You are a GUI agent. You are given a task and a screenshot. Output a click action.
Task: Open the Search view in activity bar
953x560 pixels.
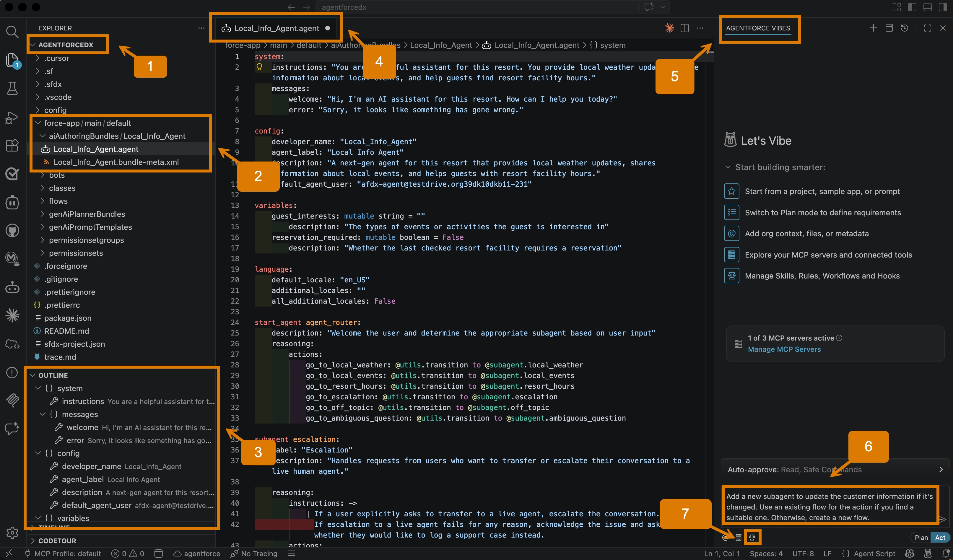(12, 32)
